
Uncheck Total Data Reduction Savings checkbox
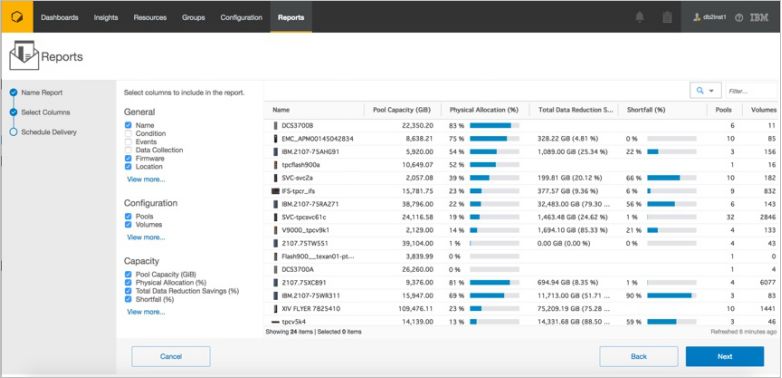click(128, 291)
